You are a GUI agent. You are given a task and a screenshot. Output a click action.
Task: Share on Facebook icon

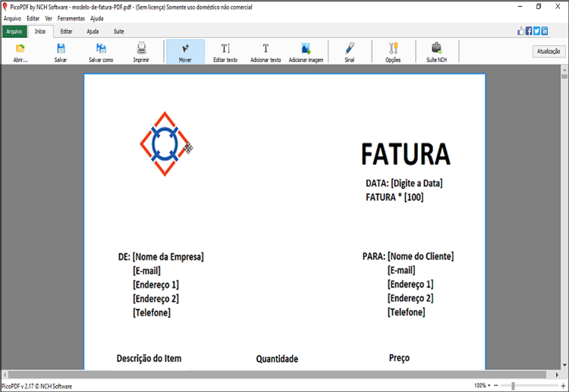click(529, 31)
